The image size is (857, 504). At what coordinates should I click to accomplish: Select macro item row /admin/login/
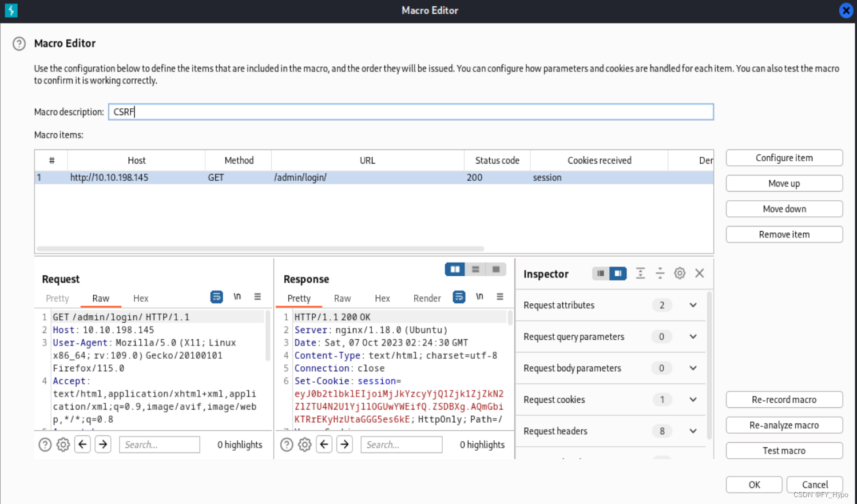(x=374, y=177)
